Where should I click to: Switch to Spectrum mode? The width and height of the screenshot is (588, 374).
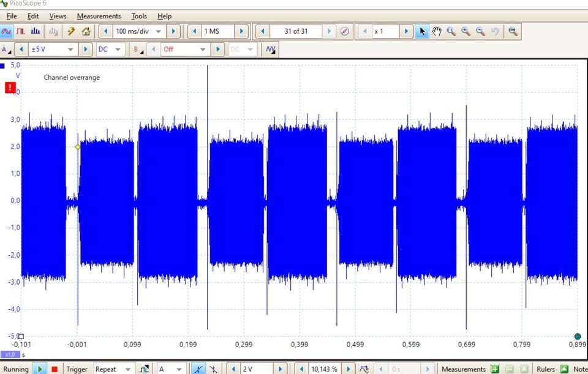(x=36, y=31)
